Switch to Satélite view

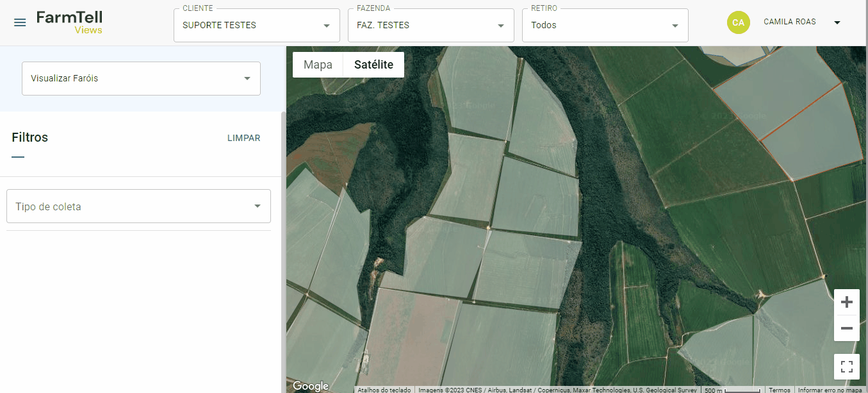tap(373, 65)
